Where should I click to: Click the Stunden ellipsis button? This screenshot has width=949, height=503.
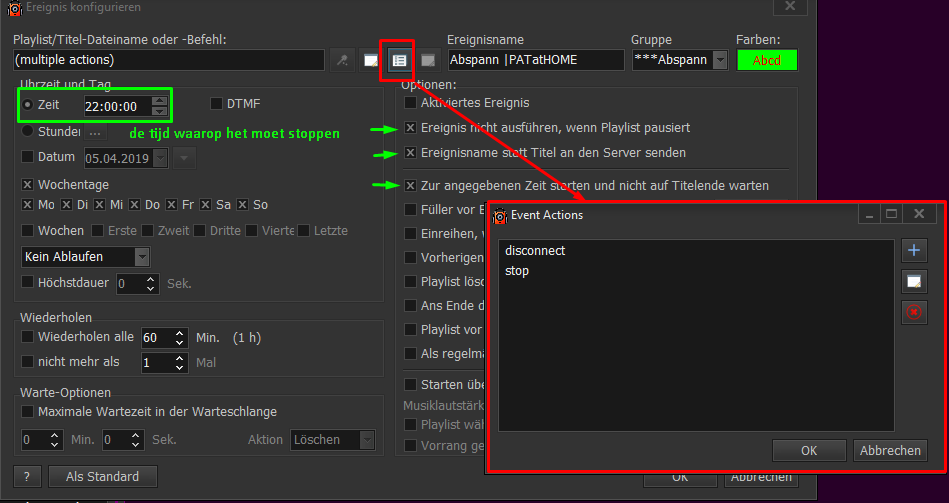pyautogui.click(x=96, y=132)
